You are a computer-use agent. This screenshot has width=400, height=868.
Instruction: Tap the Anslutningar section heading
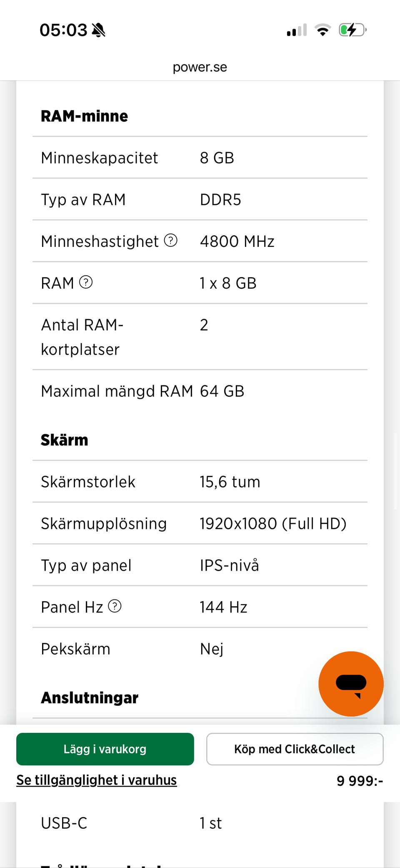click(90, 698)
